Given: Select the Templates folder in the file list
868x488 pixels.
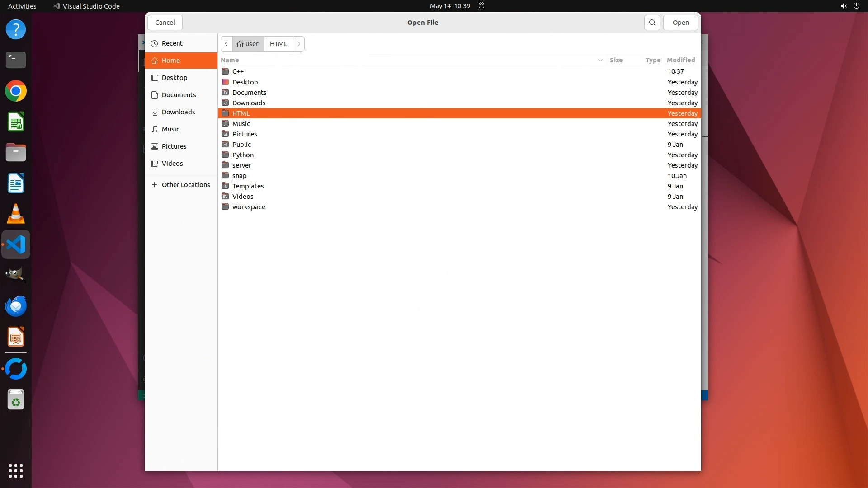Looking at the screenshot, I should (248, 186).
